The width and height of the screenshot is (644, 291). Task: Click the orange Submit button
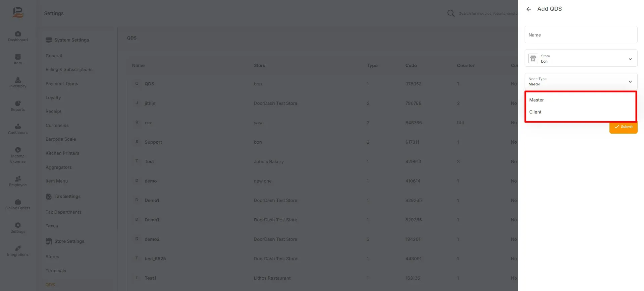(623, 127)
